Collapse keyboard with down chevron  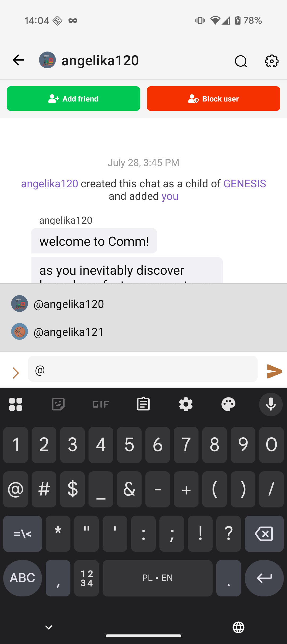(49, 627)
